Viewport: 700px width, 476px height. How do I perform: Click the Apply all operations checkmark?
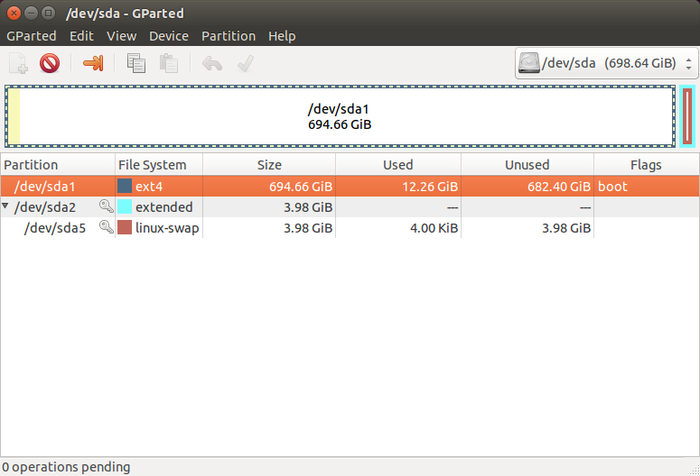(244, 64)
